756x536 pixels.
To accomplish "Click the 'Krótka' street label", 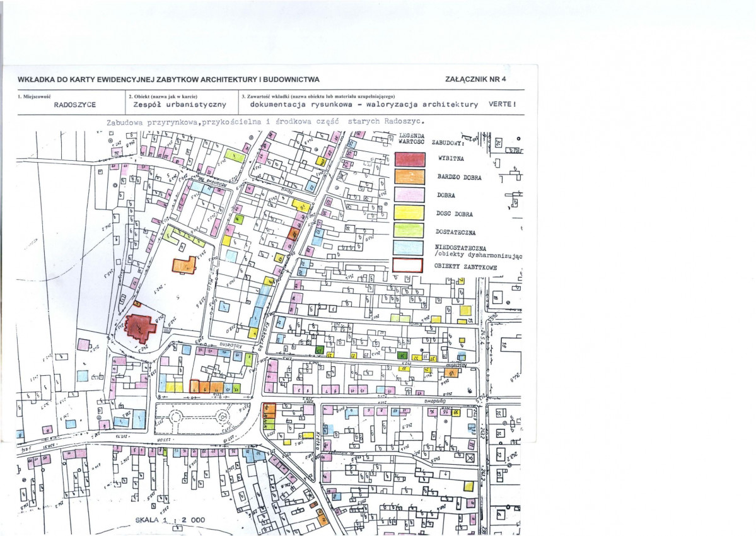I will (318, 441).
